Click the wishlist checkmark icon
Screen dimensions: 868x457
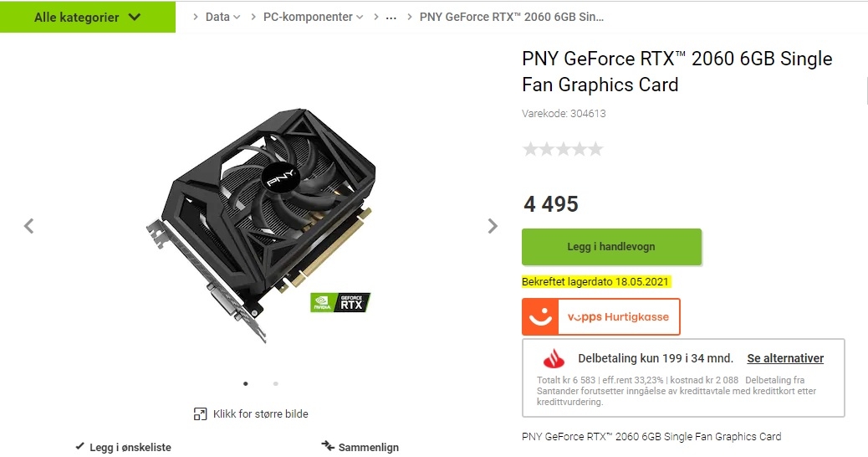click(x=80, y=446)
